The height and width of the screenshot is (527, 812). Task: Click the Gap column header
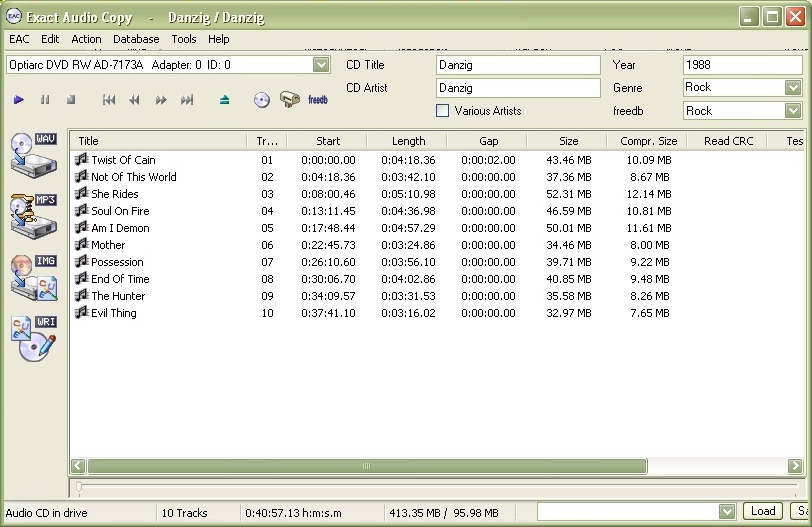click(x=488, y=141)
